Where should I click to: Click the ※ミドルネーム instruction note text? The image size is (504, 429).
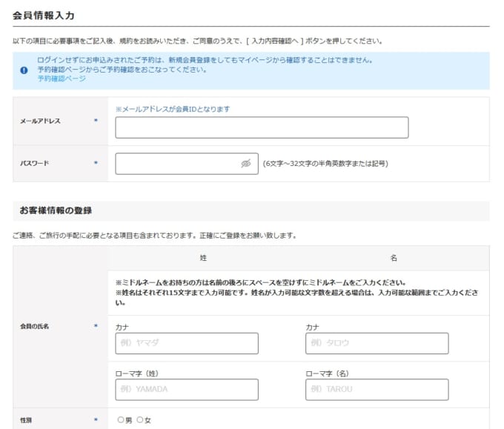(x=261, y=283)
